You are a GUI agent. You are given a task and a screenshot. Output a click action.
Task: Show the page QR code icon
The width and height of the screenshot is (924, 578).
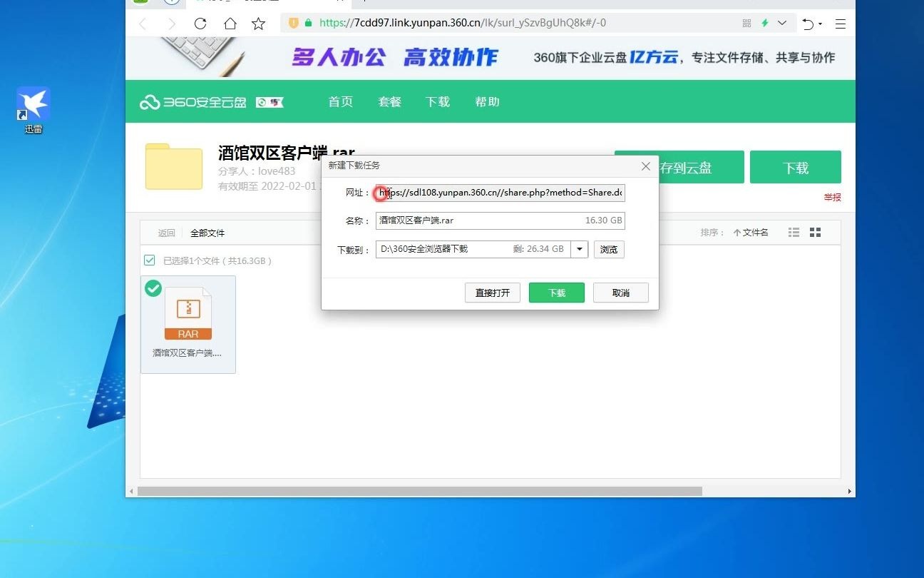[x=746, y=23]
